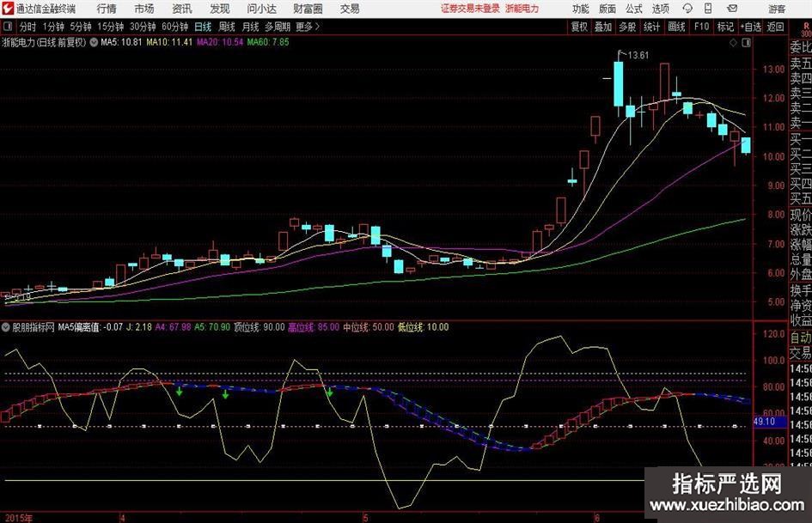Expand the 股朋指标网 sub-indicator dropdown
This screenshot has width=812, height=523.
coord(6,327)
